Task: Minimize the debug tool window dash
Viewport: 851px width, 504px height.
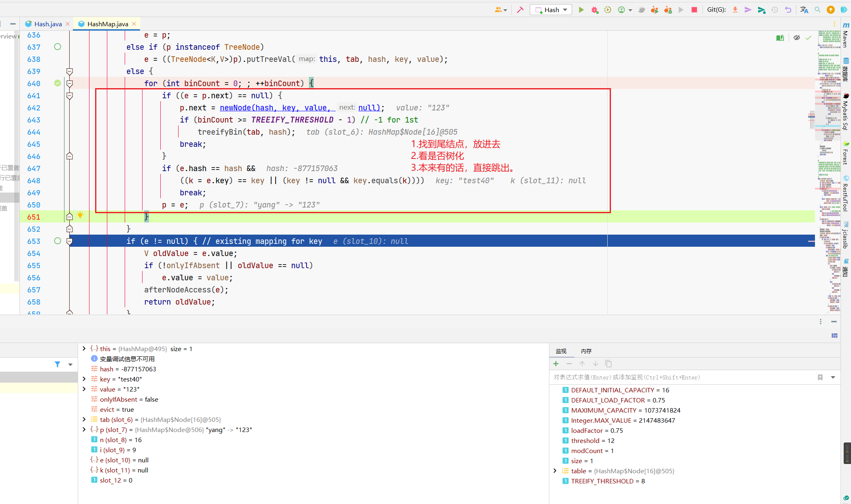Action: pyautogui.click(x=834, y=322)
